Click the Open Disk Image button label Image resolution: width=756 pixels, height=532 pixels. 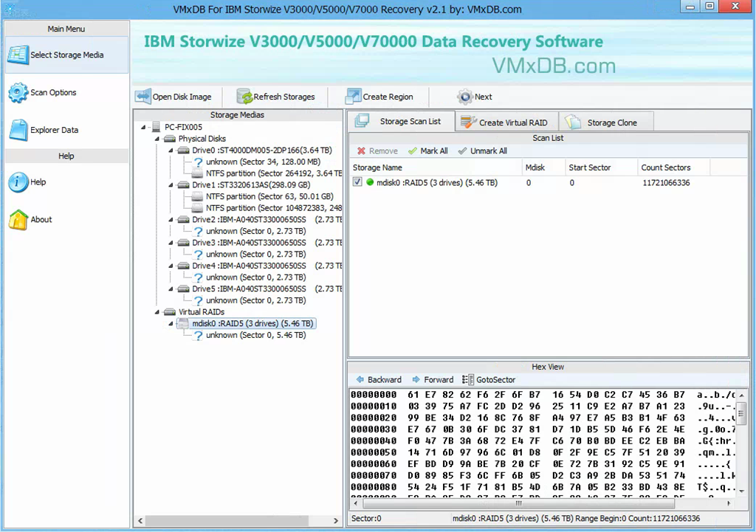click(x=182, y=97)
